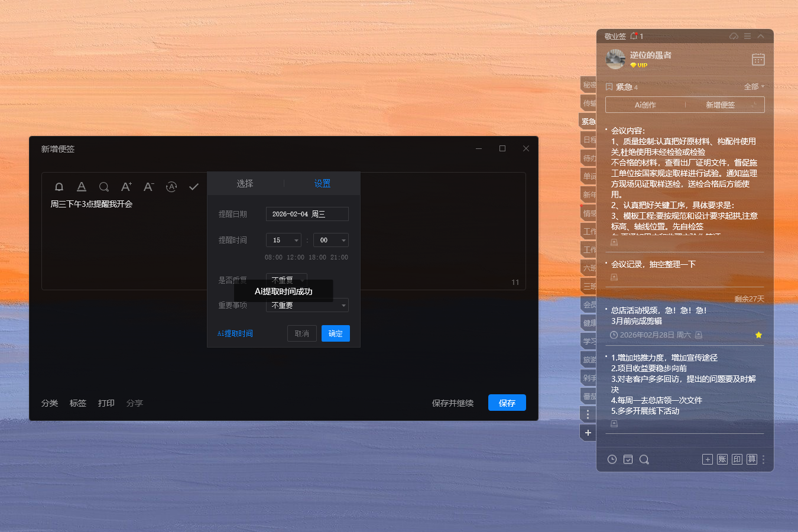Screen dimensions: 798x532
Task: Click the bell reminder icon in note toolbar
Action: [x=59, y=186]
